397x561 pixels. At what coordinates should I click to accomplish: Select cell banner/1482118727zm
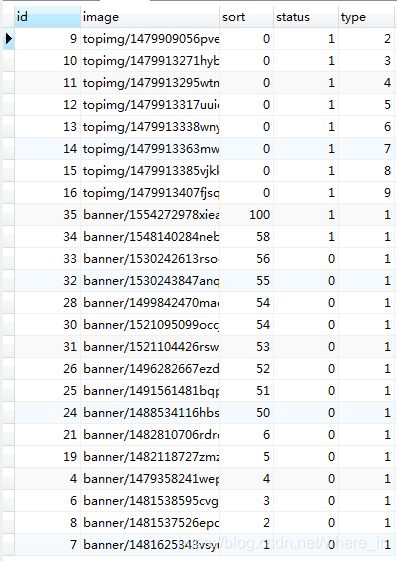[150, 457]
